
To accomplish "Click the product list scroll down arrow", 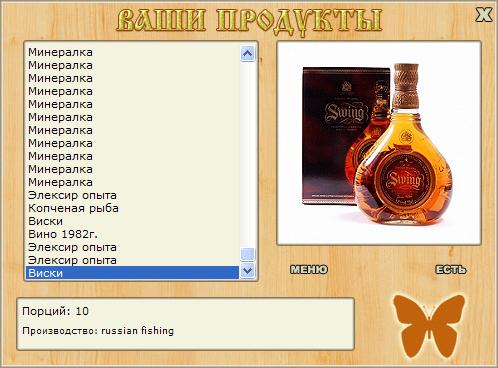I will [247, 270].
